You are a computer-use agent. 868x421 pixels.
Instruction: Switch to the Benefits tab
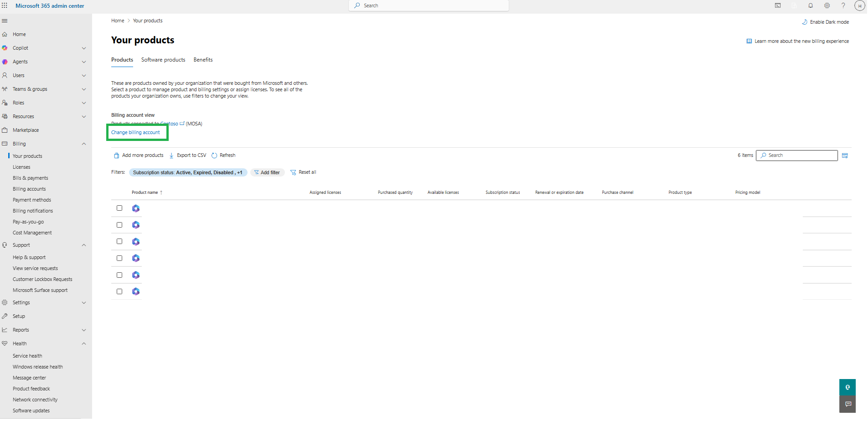[203, 60]
